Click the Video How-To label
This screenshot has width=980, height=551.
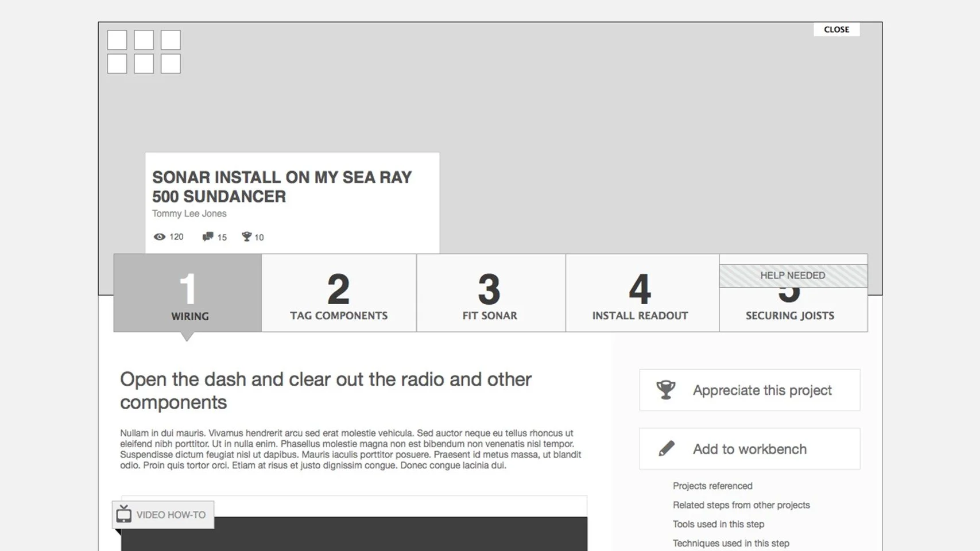point(171,515)
